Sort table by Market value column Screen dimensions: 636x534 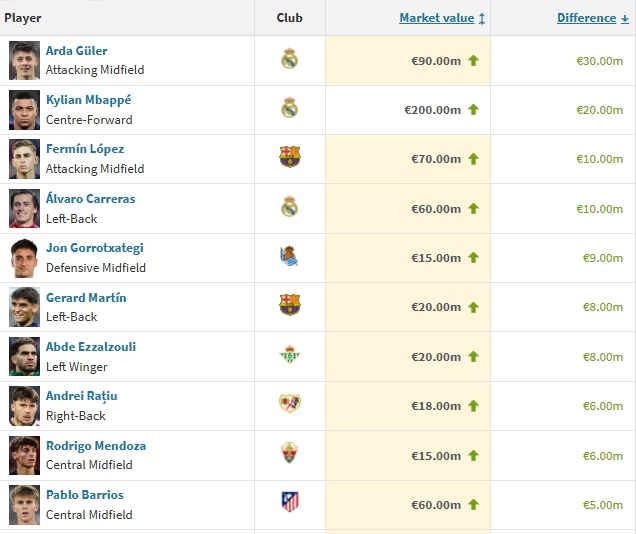[436, 18]
